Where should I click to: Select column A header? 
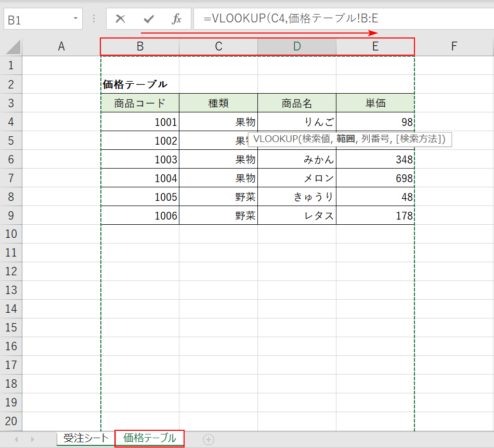61,47
